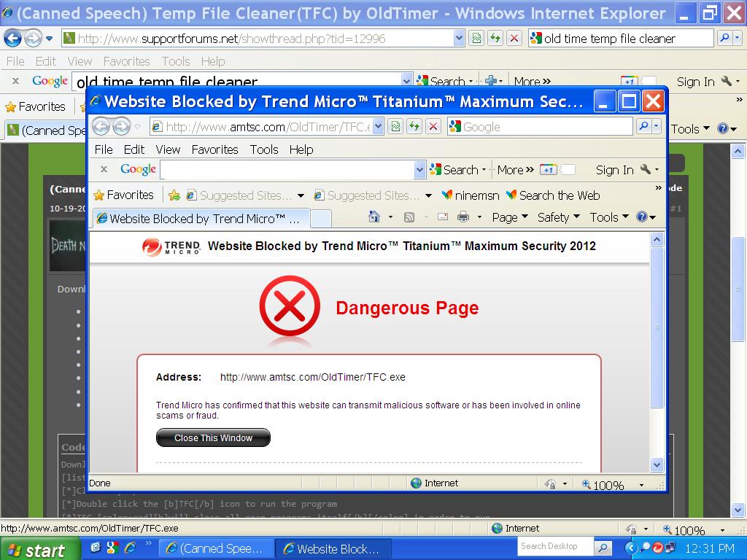Viewport: 747px width, 560px height.
Task: Select the Website Blocked by Trend Micro tab
Action: pyautogui.click(x=201, y=219)
